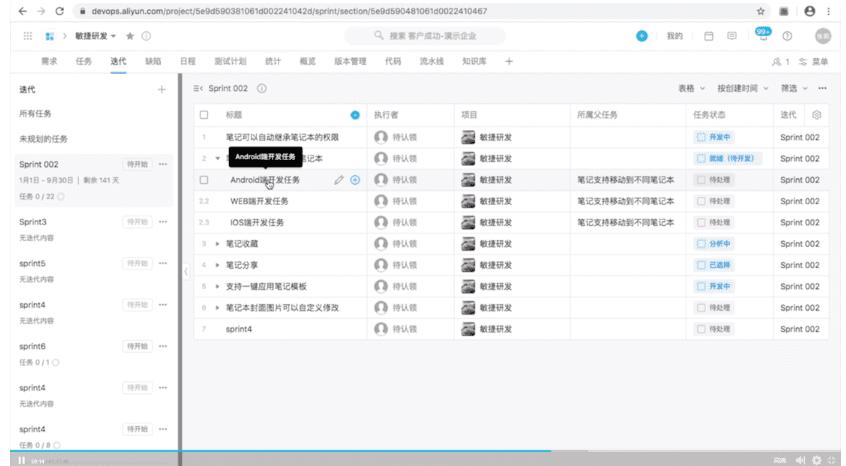Screen dimensions: 846x466
Task: Toggle the status box of WEB端开发任务
Action: coord(701,201)
